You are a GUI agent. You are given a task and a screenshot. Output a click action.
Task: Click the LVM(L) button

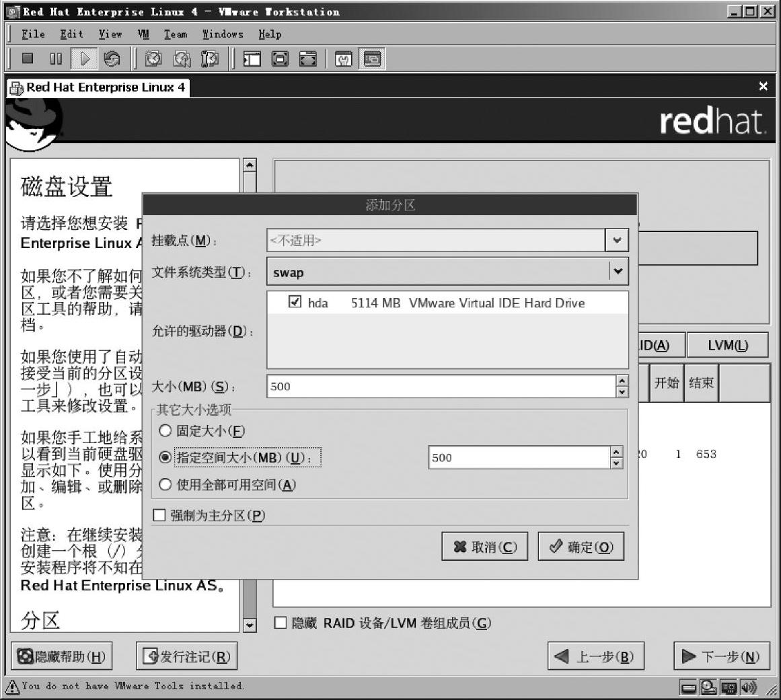click(x=727, y=345)
